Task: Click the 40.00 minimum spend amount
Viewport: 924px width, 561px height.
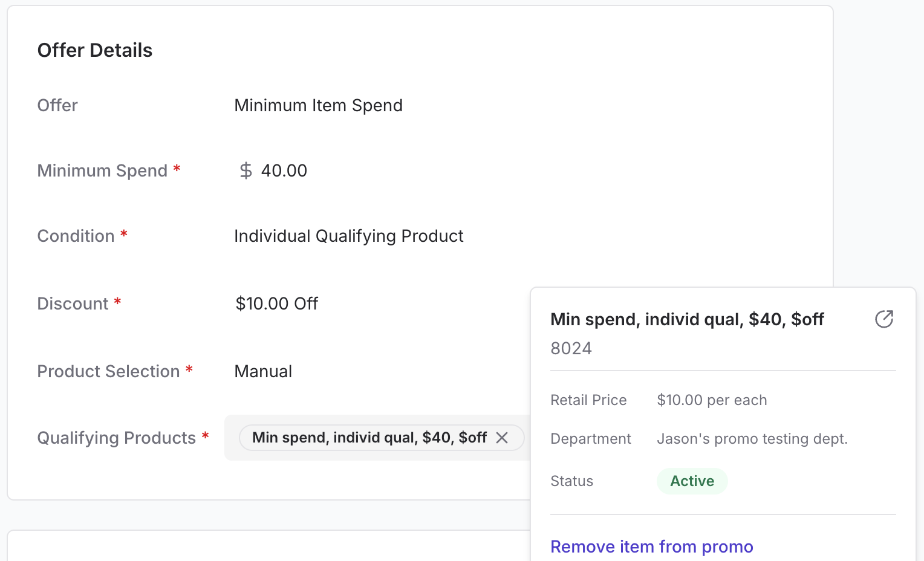Action: [x=284, y=170]
